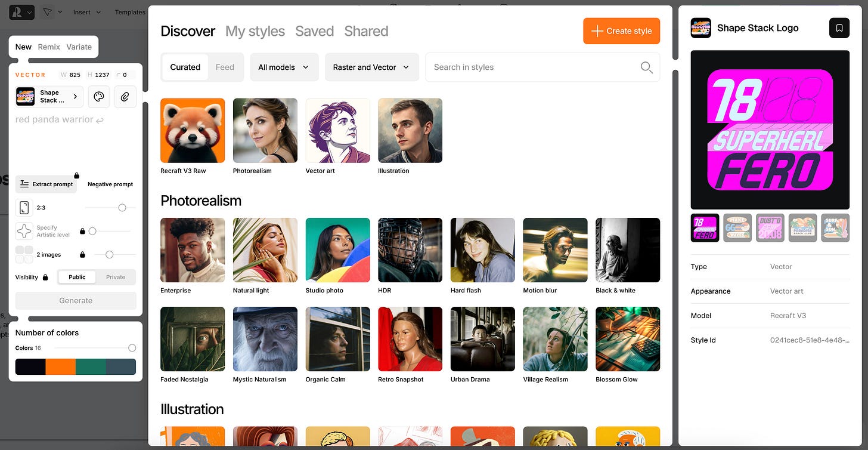Open the Recraft logo menu

click(x=21, y=12)
